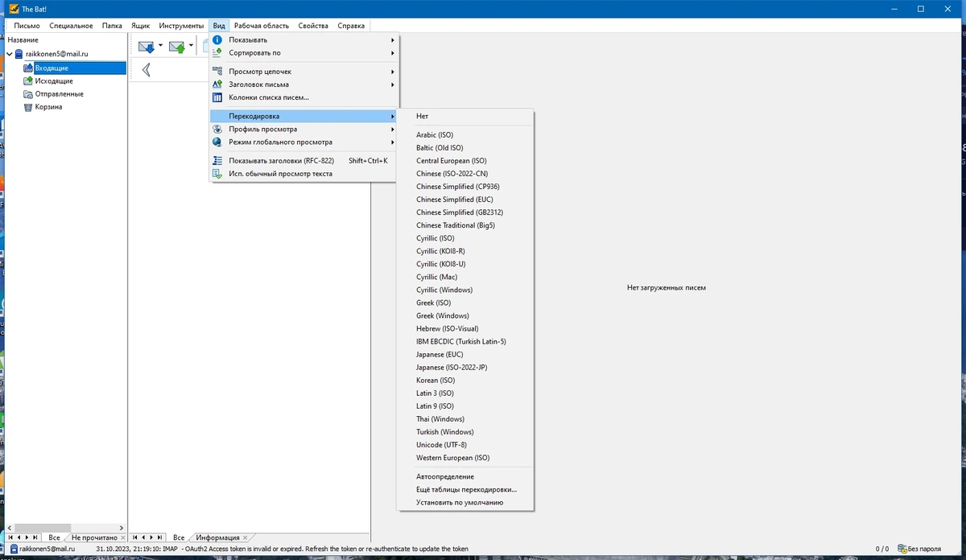Open dropdown arrow beside get mail icon
Viewport: 966px width, 560px height.
tap(160, 46)
